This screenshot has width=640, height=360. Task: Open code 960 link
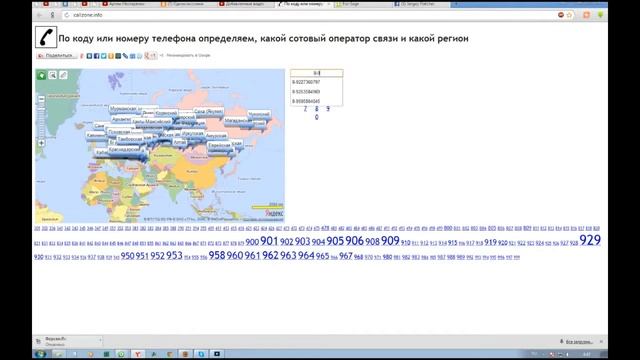pyautogui.click(x=235, y=255)
